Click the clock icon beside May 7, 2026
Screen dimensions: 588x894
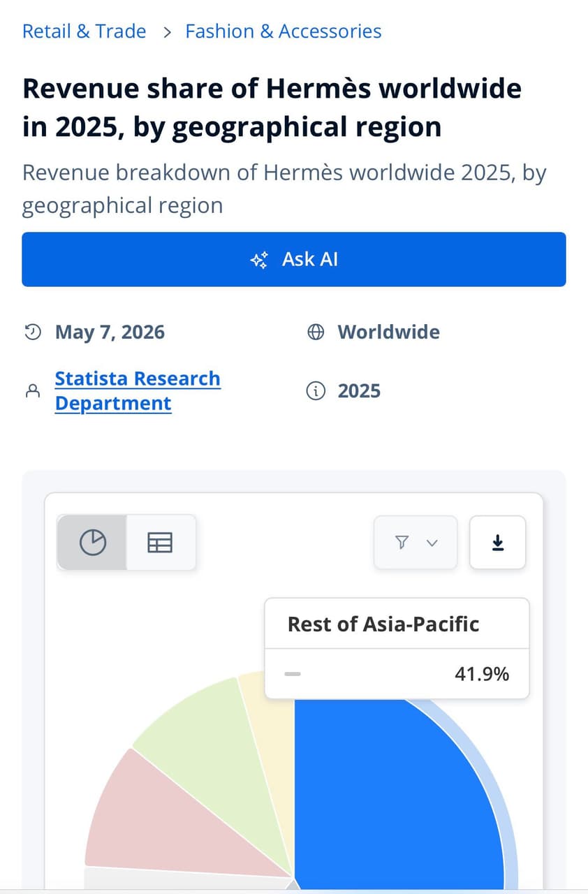coord(32,332)
